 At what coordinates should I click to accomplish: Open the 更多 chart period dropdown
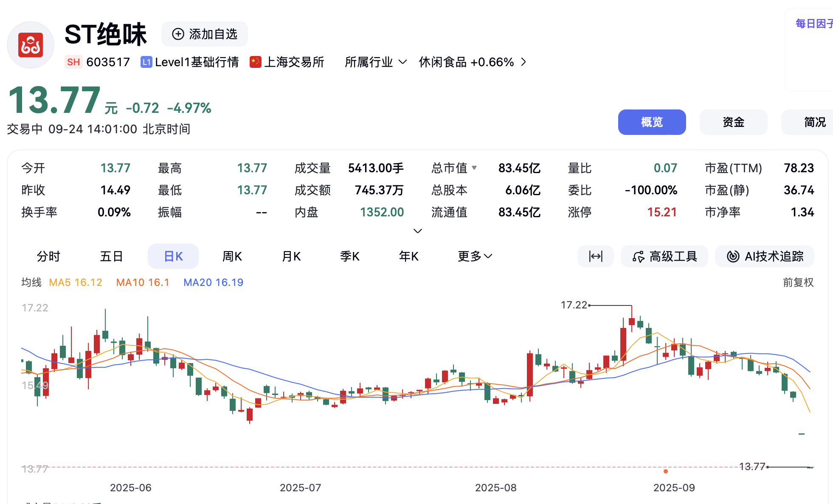[475, 256]
